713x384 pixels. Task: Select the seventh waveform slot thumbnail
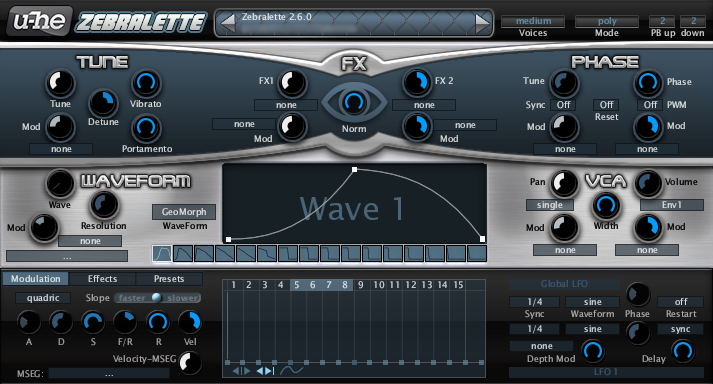287,253
